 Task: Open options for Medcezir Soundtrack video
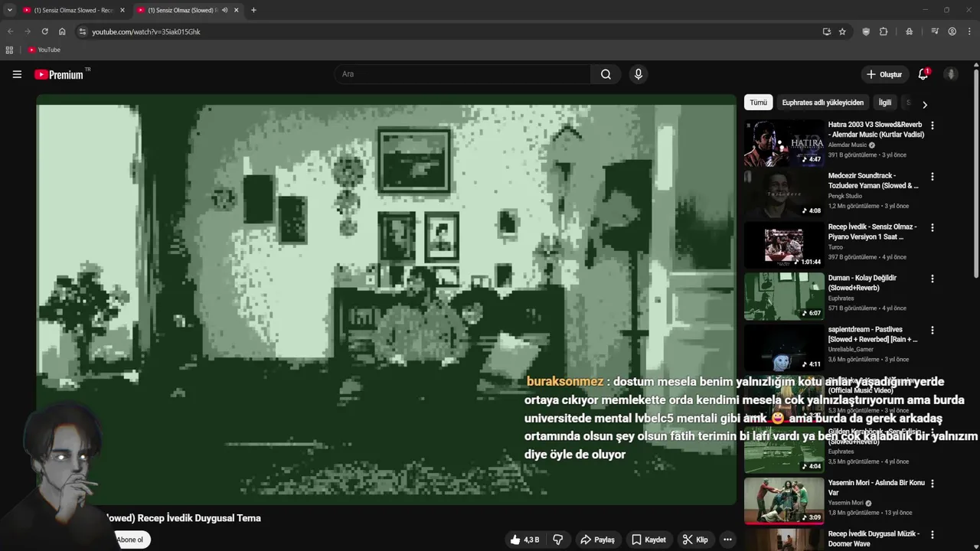(932, 177)
